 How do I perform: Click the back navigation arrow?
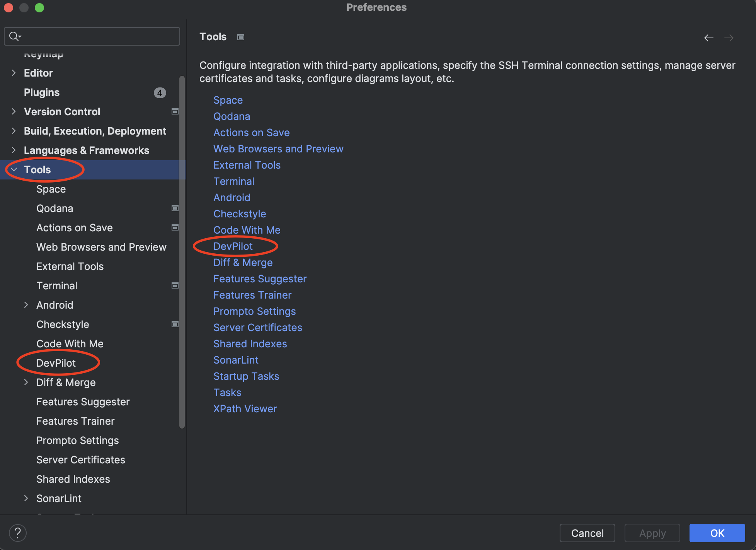coord(708,38)
